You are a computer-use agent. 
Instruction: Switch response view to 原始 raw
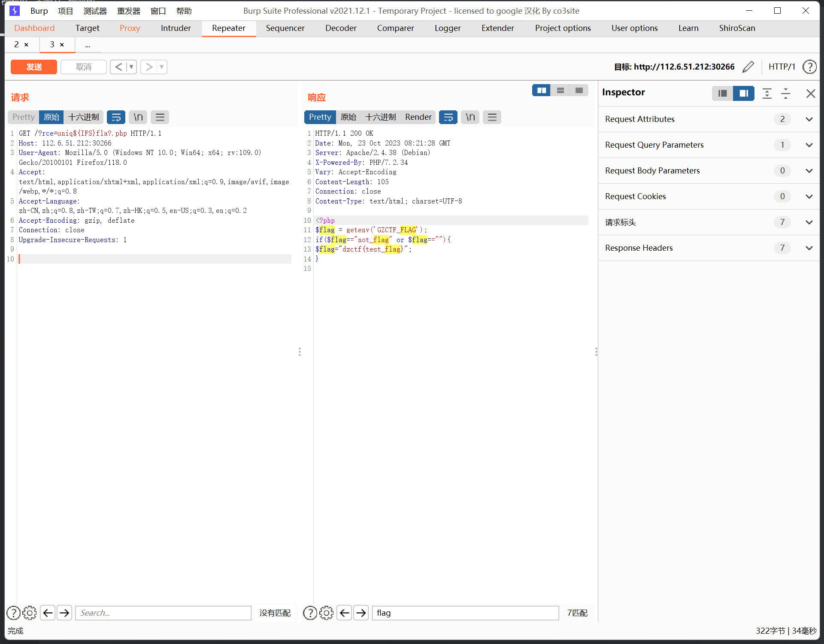(x=348, y=117)
